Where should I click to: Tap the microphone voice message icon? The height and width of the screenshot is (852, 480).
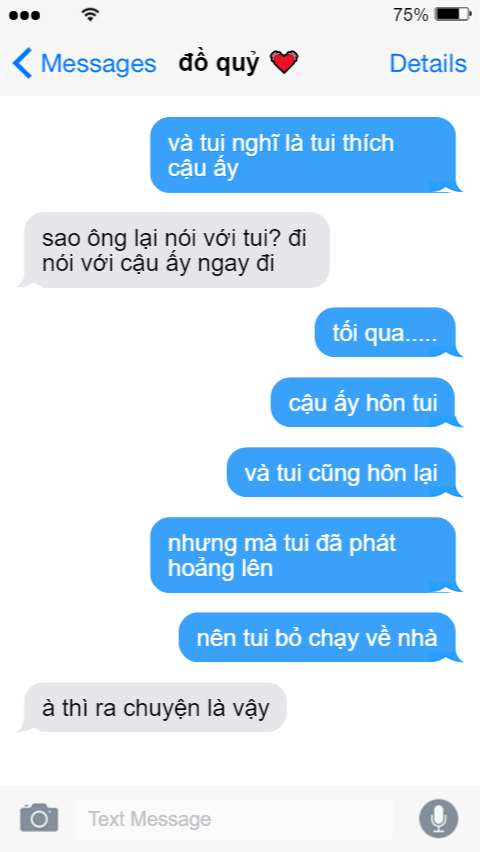pos(438,818)
